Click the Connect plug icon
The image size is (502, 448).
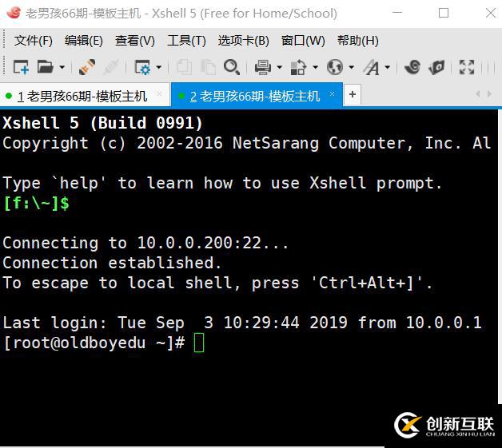pos(87,67)
